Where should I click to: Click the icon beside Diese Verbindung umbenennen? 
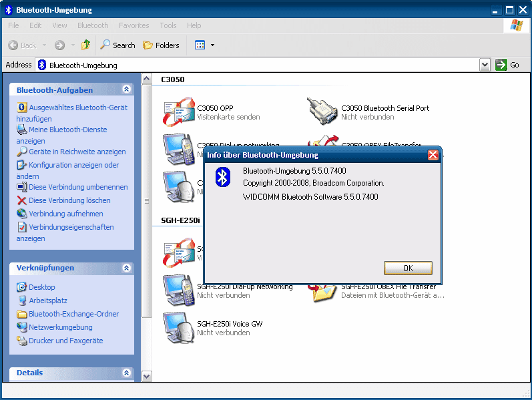coord(22,187)
